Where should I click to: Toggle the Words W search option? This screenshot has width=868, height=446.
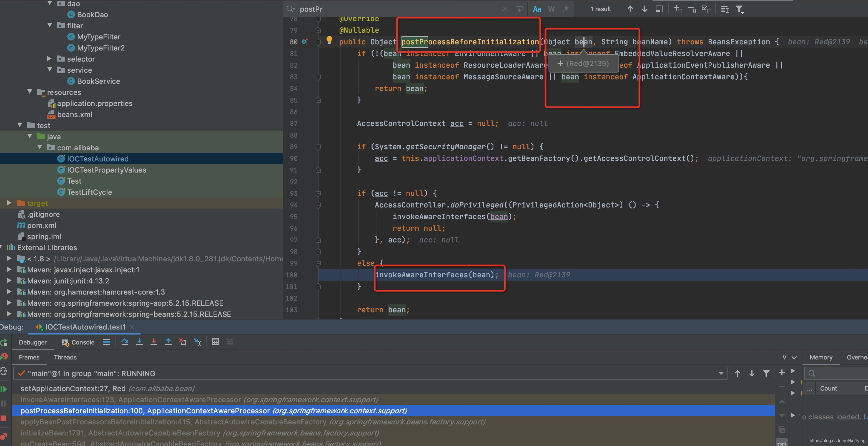point(551,9)
